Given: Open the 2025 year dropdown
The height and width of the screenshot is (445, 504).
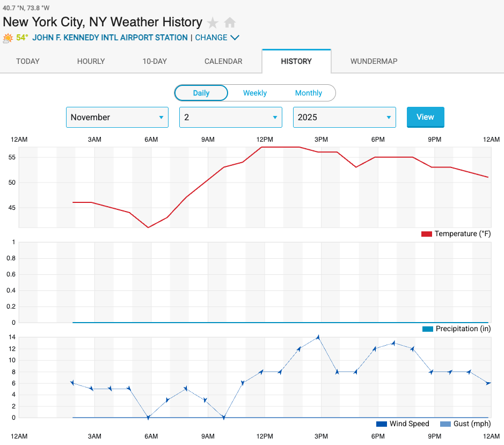Looking at the screenshot, I should (344, 117).
